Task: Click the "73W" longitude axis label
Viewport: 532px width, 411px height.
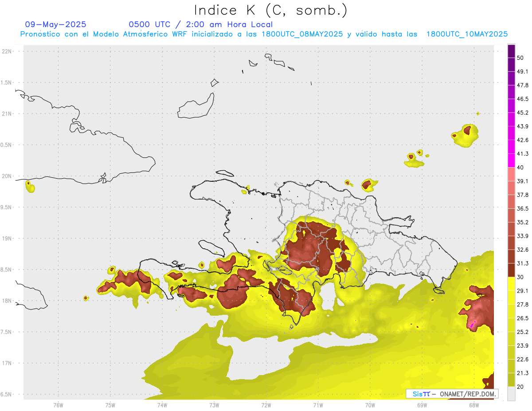Action: (214, 405)
